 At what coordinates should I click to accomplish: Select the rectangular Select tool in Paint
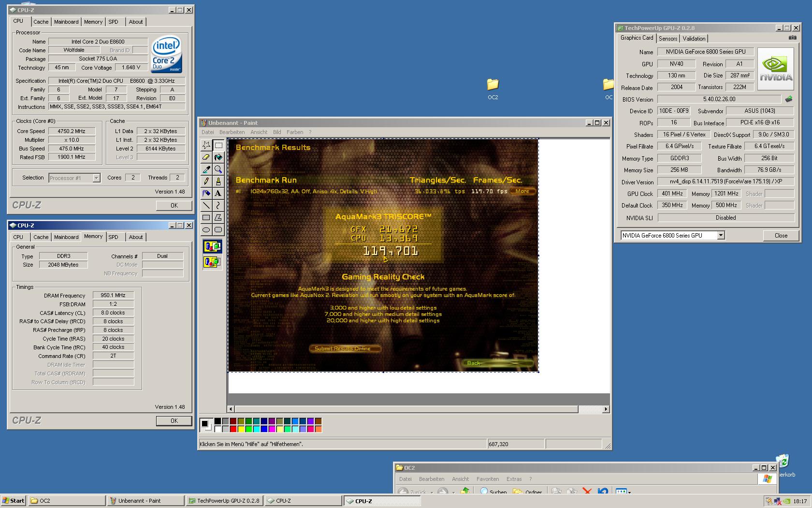(218, 145)
